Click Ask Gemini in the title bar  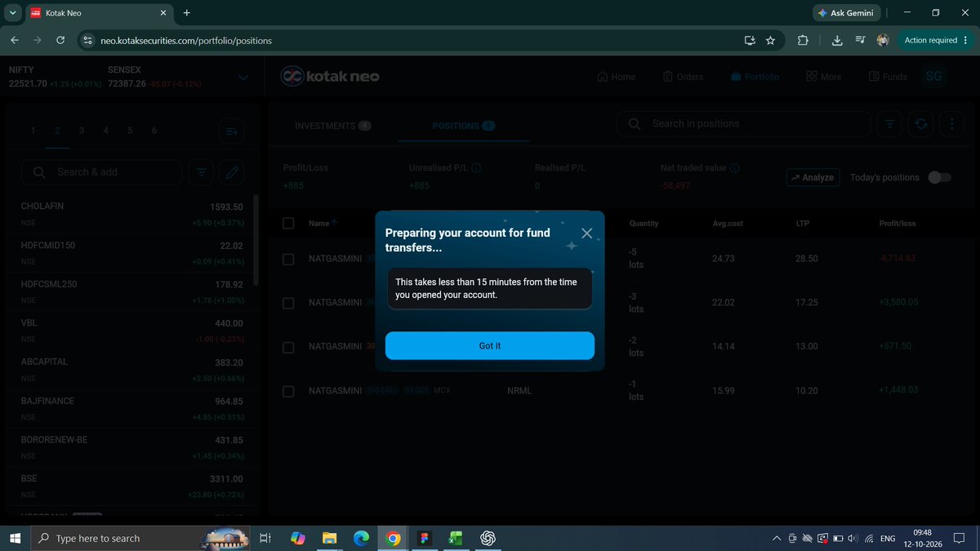pos(845,13)
